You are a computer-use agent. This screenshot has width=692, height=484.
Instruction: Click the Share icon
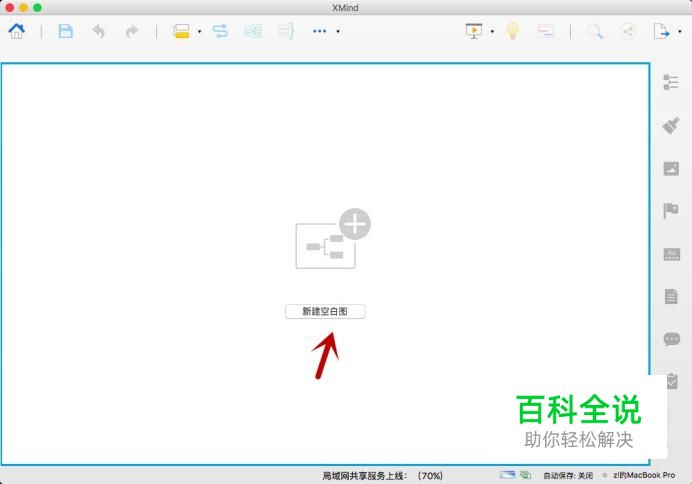pyautogui.click(x=628, y=31)
